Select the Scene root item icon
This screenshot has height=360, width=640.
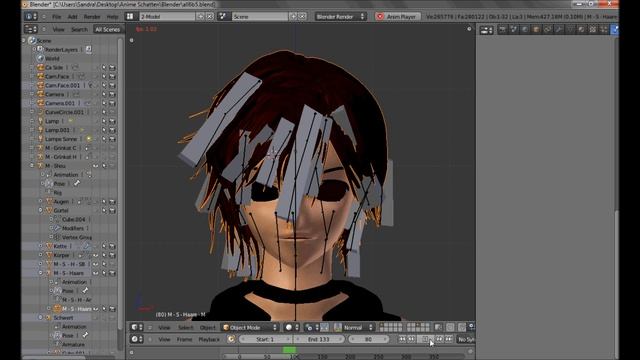coord(32,40)
